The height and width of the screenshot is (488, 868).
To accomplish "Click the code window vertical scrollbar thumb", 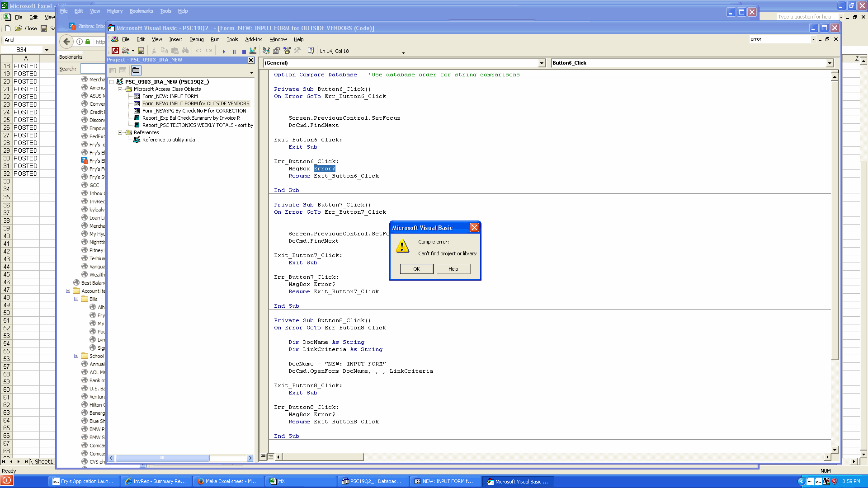I will click(835, 221).
